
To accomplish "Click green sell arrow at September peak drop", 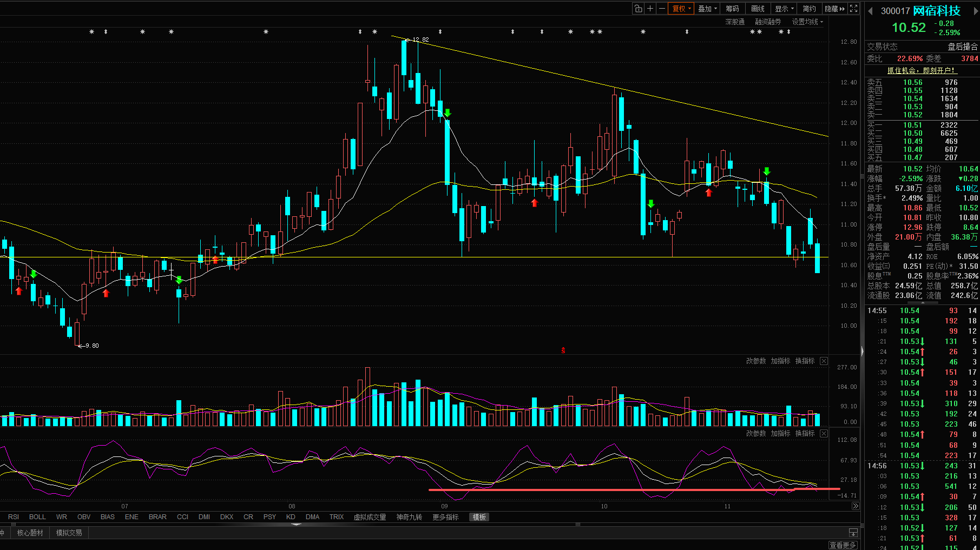I will pyautogui.click(x=447, y=113).
